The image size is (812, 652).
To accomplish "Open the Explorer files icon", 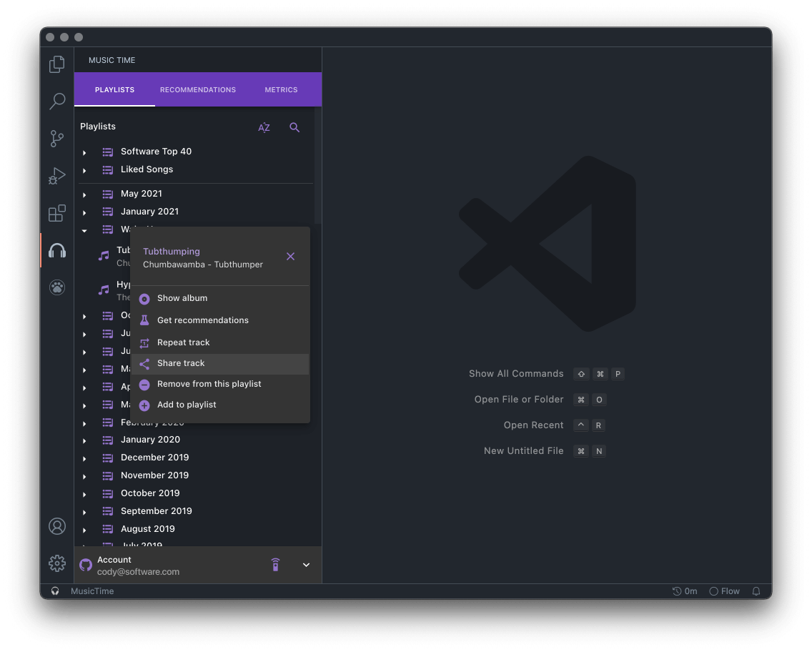I will [x=57, y=64].
